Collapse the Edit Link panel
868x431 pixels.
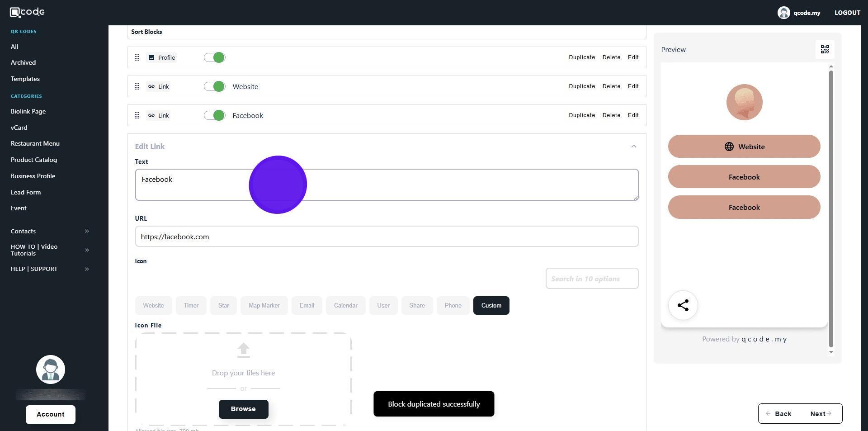click(633, 146)
